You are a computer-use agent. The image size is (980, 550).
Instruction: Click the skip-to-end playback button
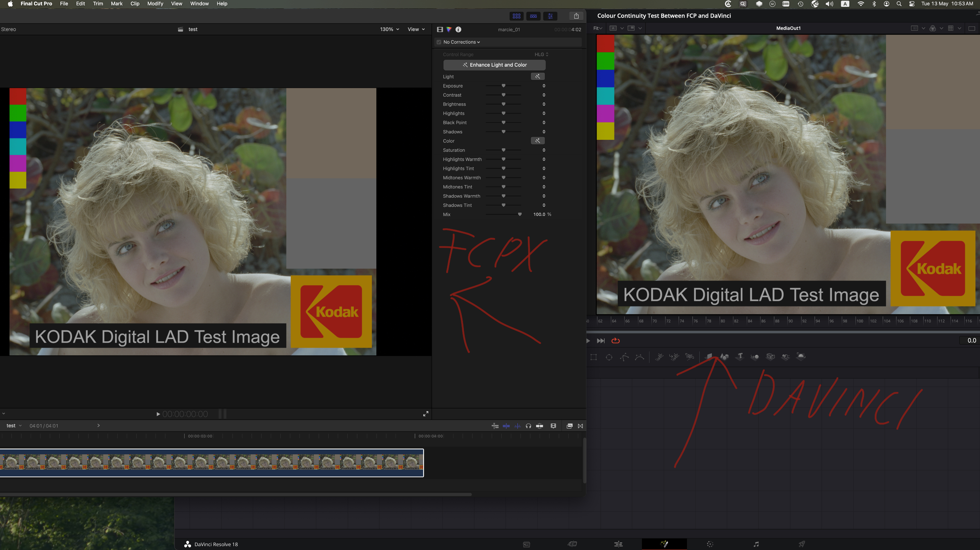tap(601, 341)
